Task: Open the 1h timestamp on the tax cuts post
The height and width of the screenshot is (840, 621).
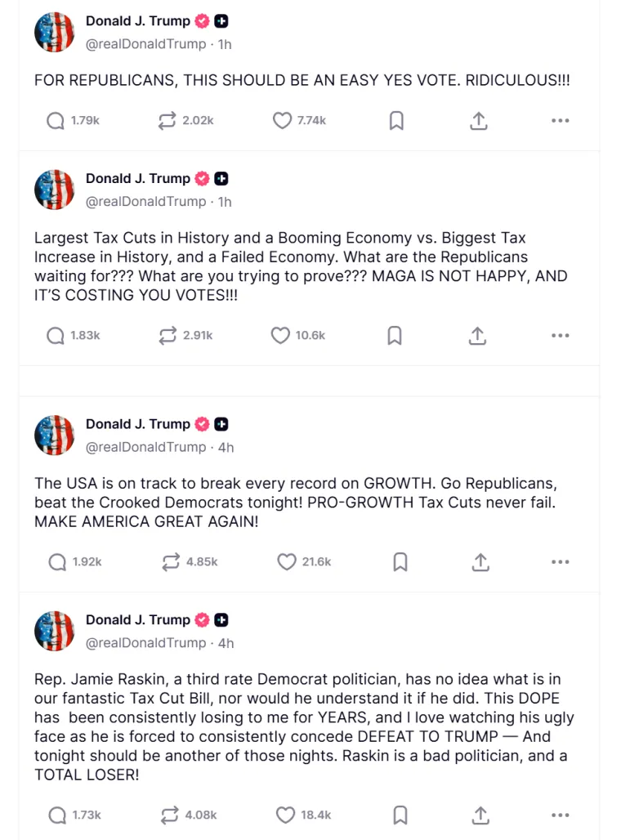Action: coord(225,202)
